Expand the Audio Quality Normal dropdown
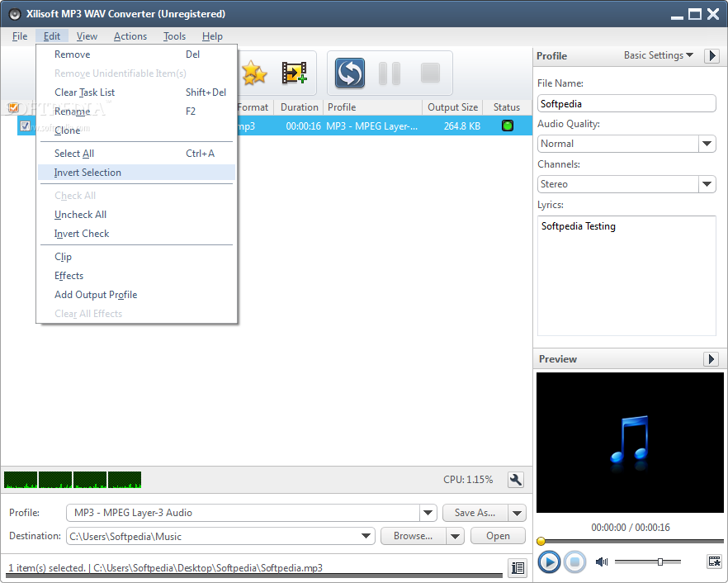 point(707,144)
